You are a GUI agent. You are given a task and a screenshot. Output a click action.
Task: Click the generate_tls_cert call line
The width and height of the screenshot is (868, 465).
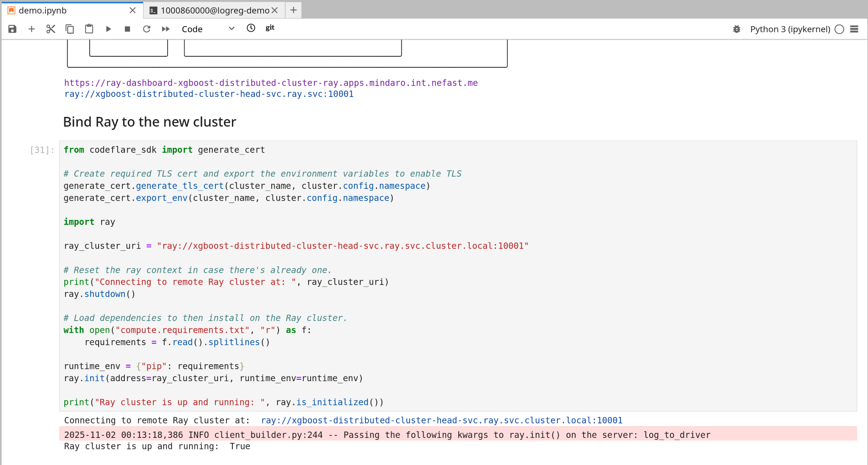[247, 186]
